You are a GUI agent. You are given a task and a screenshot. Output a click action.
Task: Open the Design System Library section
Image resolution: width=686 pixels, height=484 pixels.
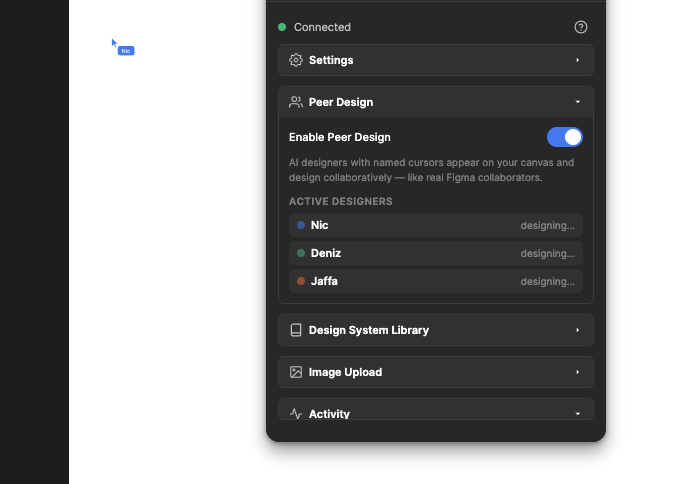click(436, 330)
